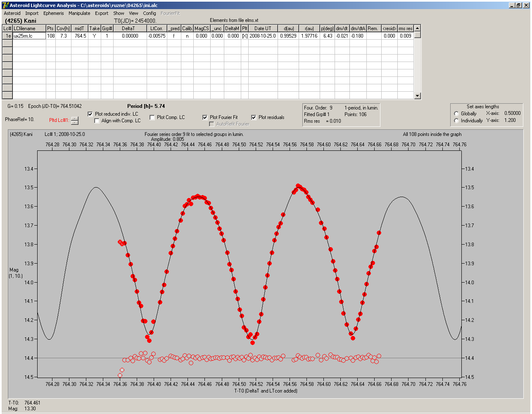Screen dimensions: 532x414
Task: Open the Show menu
Action: tap(119, 13)
